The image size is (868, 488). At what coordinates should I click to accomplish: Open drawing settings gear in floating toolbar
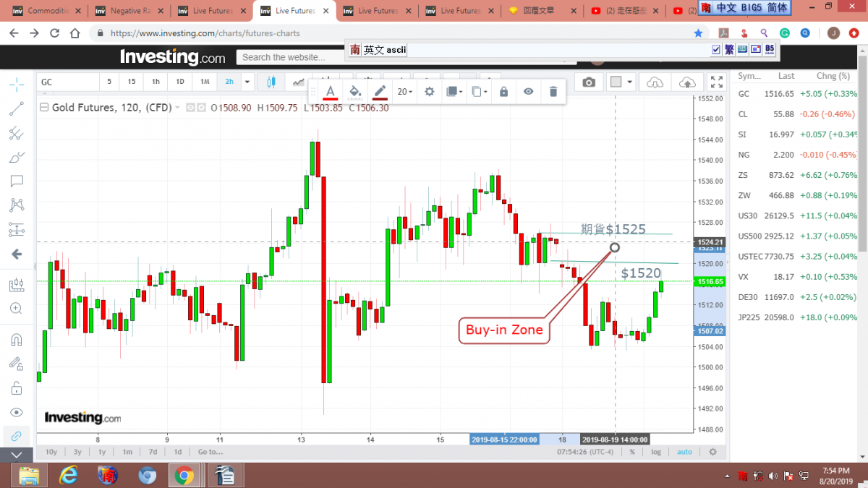pyautogui.click(x=430, y=91)
